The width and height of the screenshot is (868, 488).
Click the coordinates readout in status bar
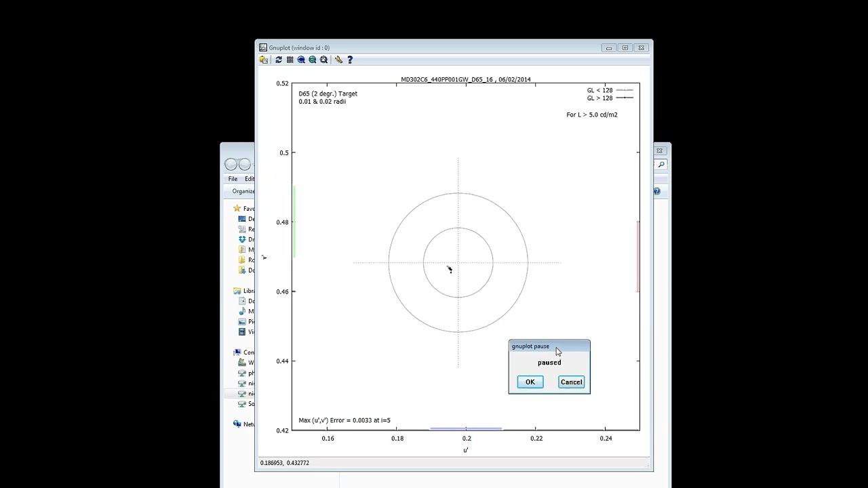click(x=284, y=463)
